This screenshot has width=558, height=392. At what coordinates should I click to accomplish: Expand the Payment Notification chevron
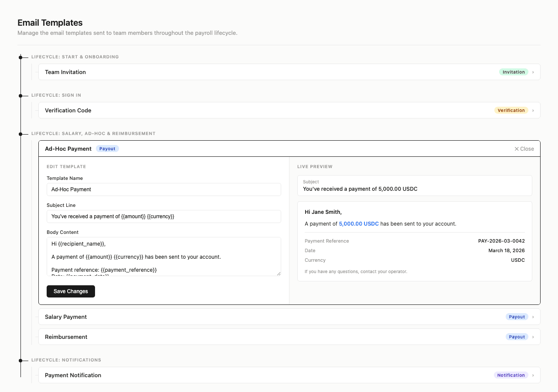[533, 375]
